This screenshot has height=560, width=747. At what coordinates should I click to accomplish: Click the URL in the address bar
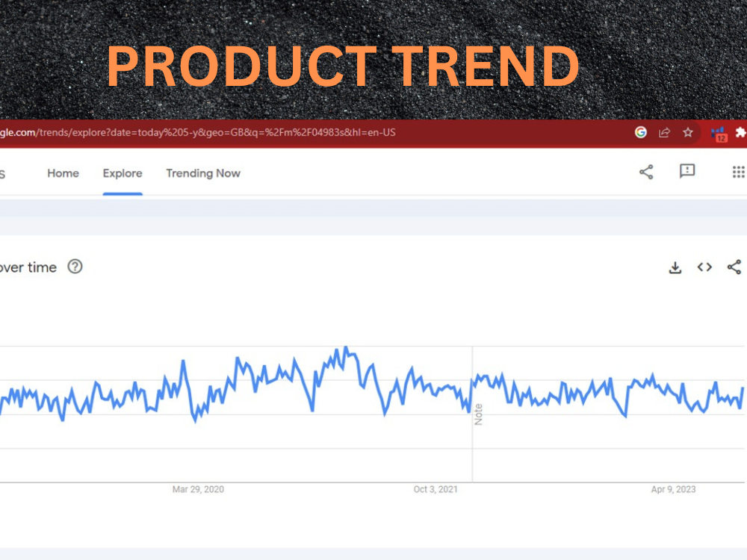(198, 132)
